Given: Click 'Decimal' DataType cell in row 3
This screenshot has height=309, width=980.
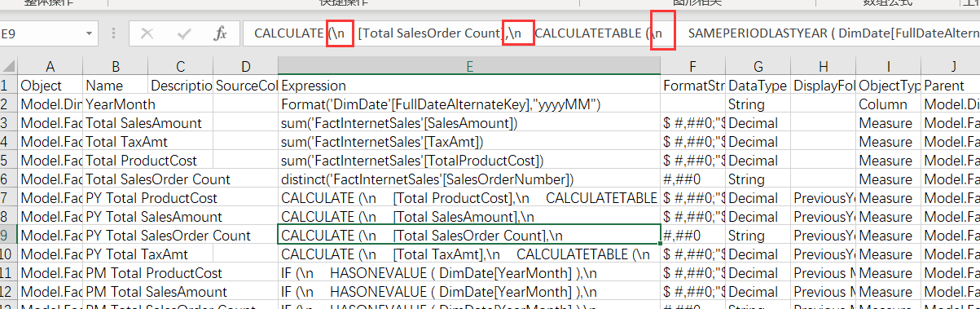Looking at the screenshot, I should [758, 123].
